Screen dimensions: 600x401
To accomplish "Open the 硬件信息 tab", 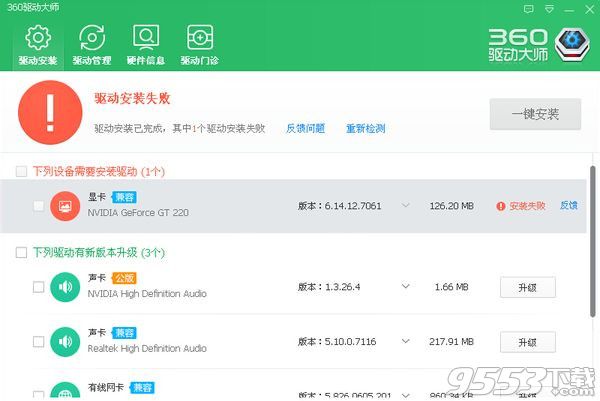I will click(146, 44).
